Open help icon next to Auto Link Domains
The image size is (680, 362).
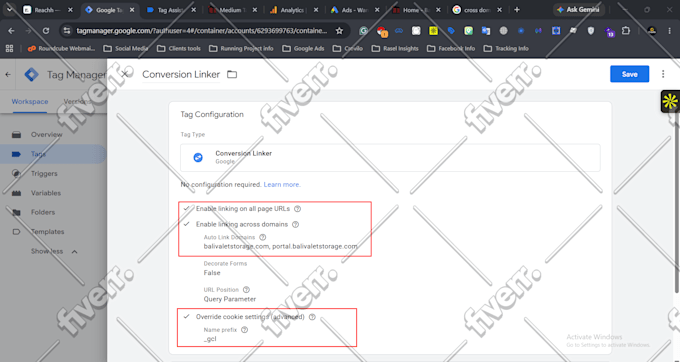pyautogui.click(x=262, y=237)
